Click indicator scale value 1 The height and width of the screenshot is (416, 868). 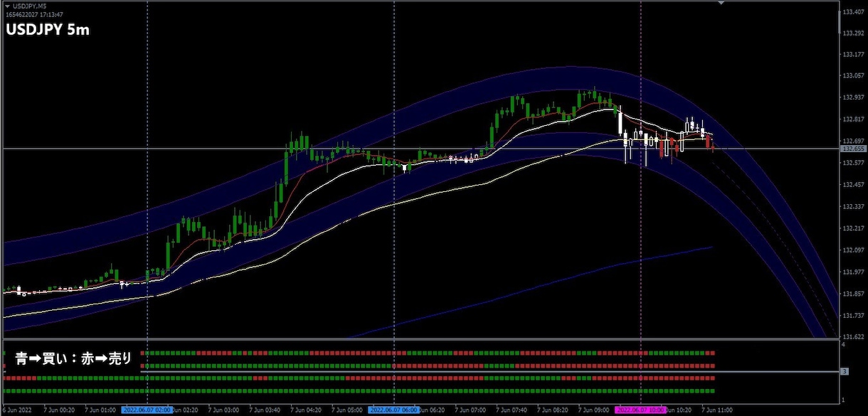(x=844, y=400)
